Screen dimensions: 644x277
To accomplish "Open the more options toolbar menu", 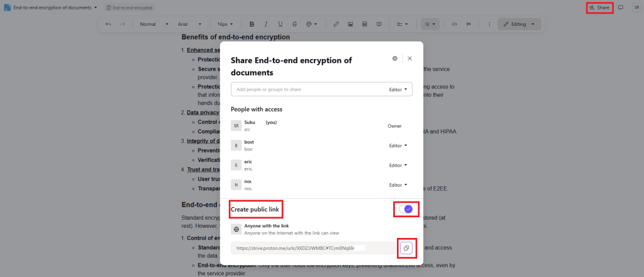I will 489,25.
